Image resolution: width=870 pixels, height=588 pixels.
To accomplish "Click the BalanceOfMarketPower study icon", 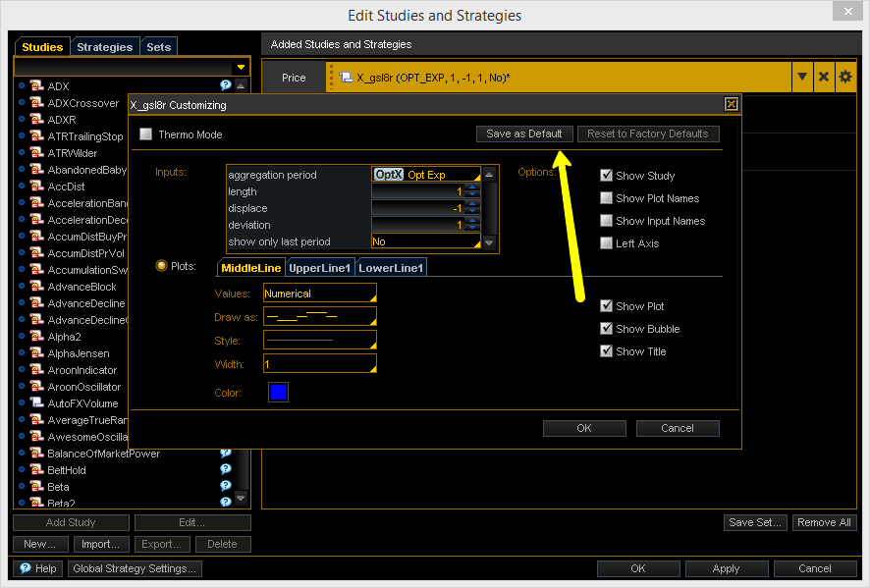I will (x=36, y=454).
